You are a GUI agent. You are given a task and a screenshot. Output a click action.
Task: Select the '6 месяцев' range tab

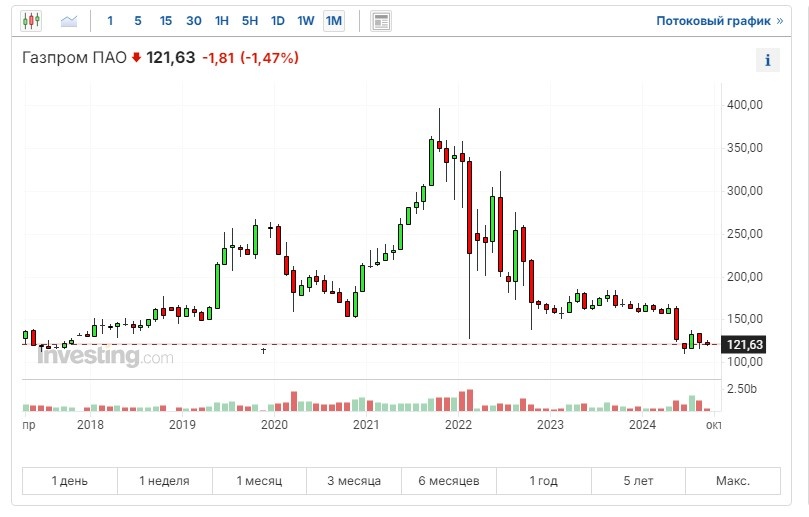coord(449,481)
